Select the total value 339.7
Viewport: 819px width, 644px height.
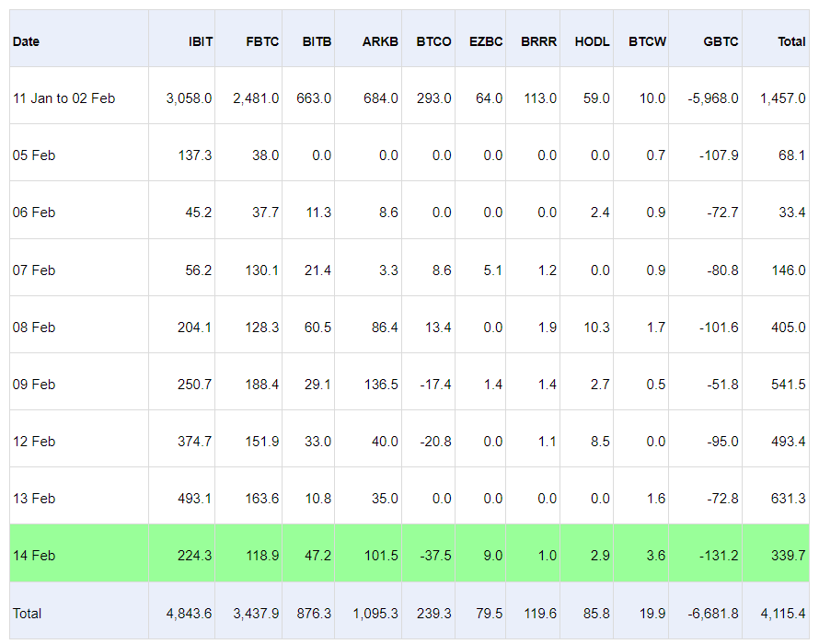coord(789,555)
